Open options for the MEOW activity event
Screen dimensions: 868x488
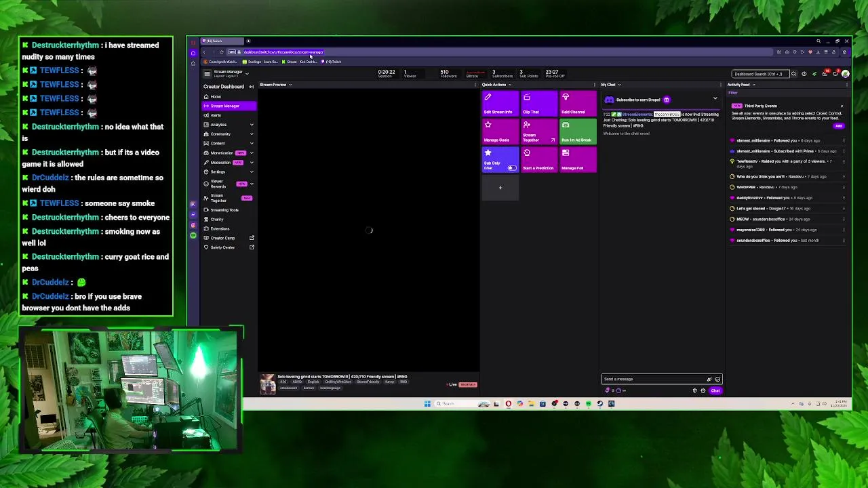[x=844, y=219]
